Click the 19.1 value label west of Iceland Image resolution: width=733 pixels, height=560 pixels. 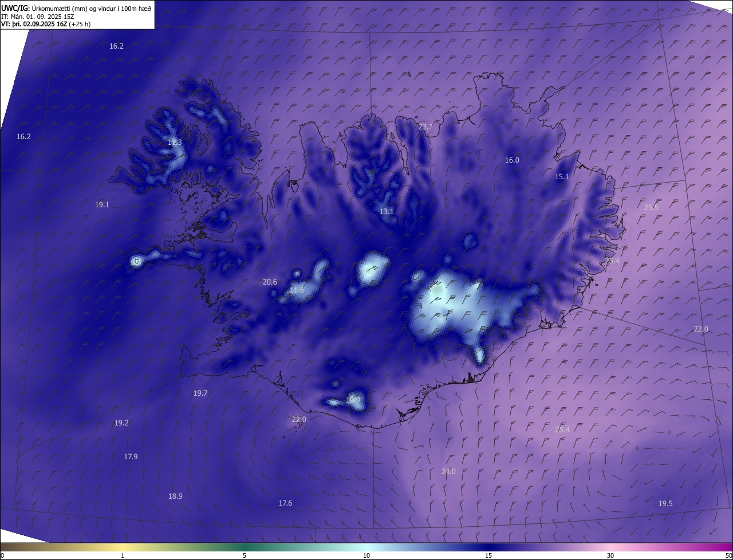[x=102, y=204]
